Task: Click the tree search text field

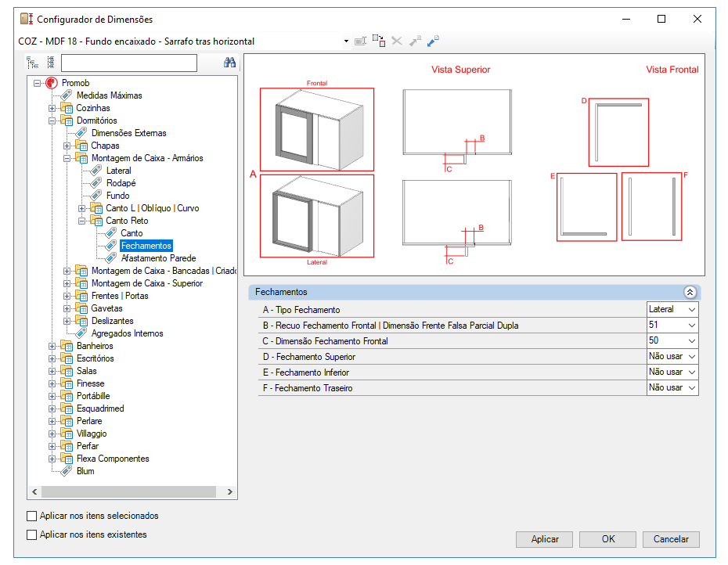Action: point(129,63)
